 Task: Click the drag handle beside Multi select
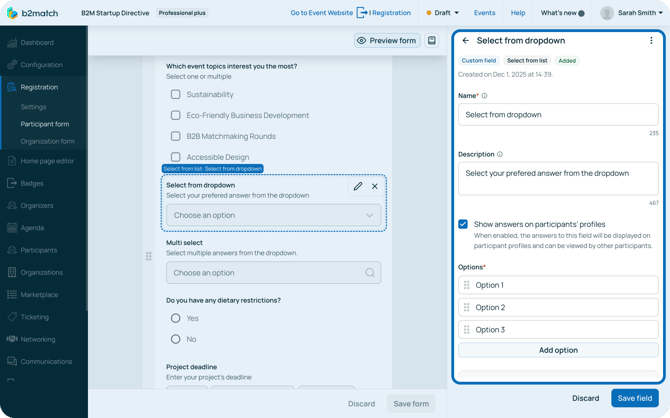coord(149,256)
